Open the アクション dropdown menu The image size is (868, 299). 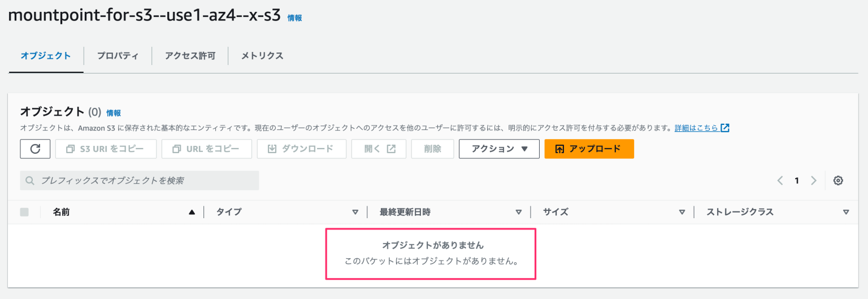tap(499, 149)
